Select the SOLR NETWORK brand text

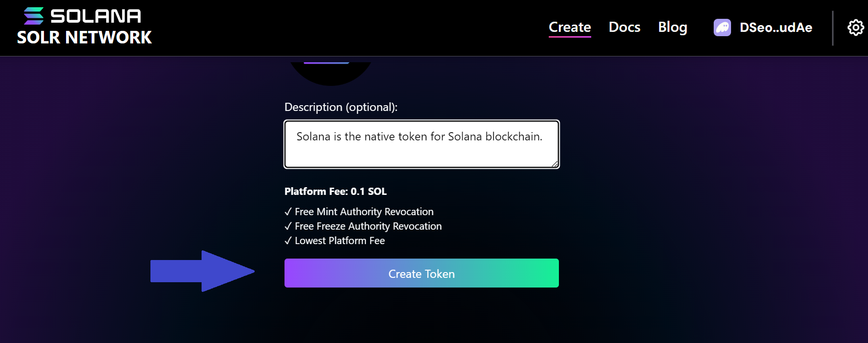84,37
